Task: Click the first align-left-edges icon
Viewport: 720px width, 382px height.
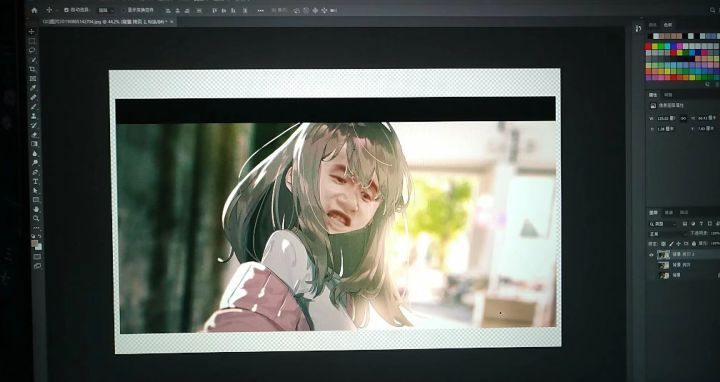Action: click(x=167, y=11)
